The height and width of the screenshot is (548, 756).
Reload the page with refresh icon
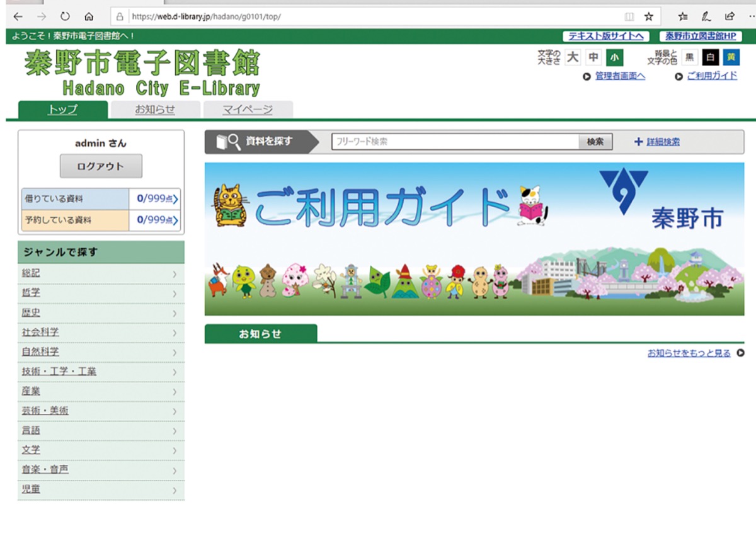coord(65,16)
